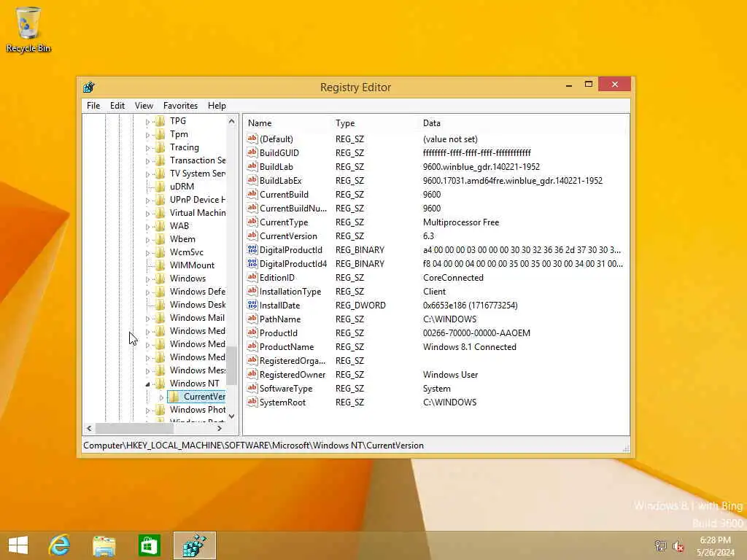Open the Windows Store taskbar icon
Screen dimensions: 747x560
[x=149, y=545]
